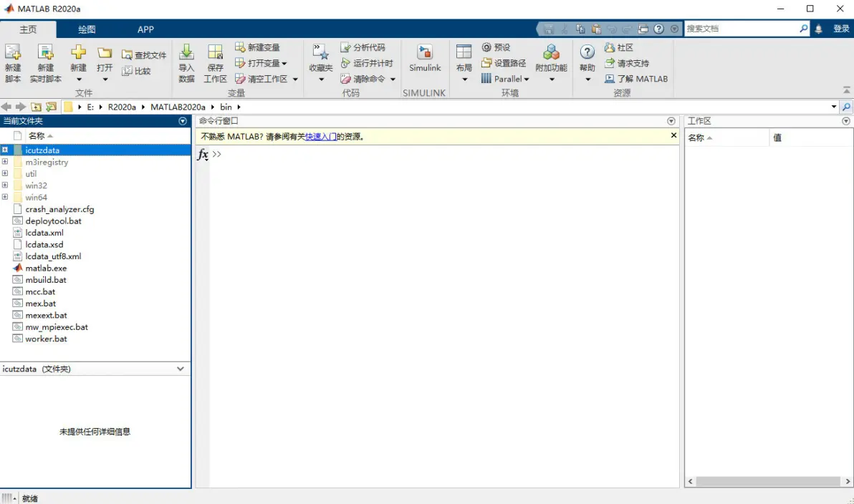Open the 清除命令 dropdown arrow
The image size is (854, 504).
coord(393,79)
